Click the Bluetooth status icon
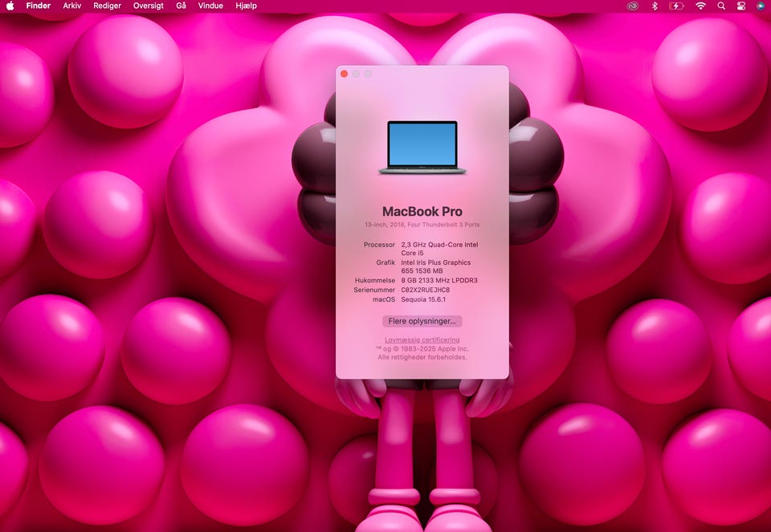This screenshot has height=532, width=771. (655, 6)
